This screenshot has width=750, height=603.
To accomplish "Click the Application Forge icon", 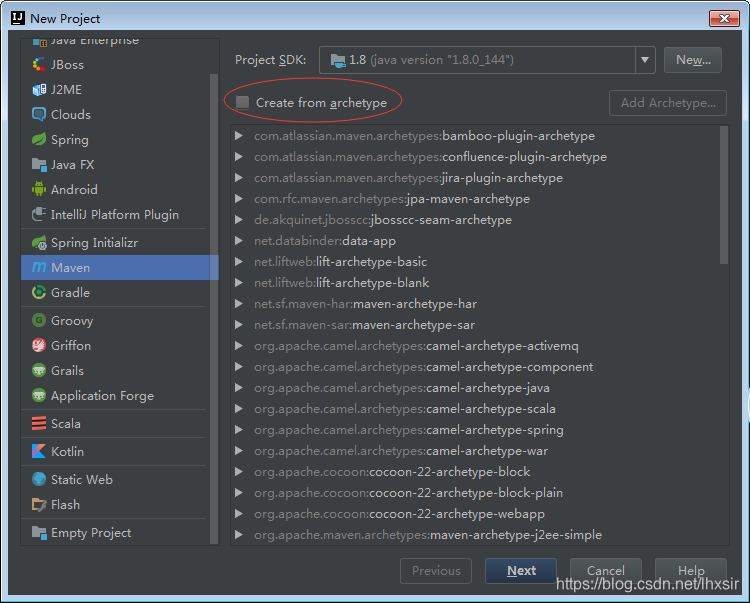I will pos(39,395).
